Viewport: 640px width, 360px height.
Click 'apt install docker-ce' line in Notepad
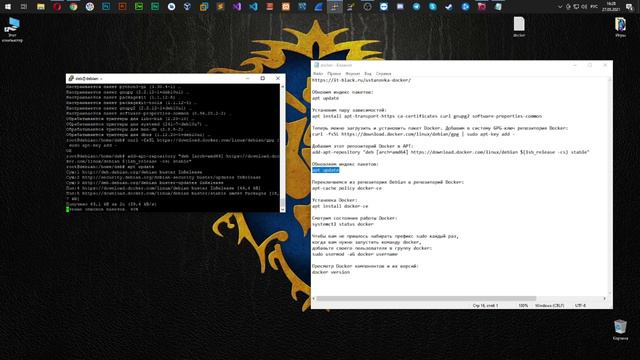coord(340,206)
